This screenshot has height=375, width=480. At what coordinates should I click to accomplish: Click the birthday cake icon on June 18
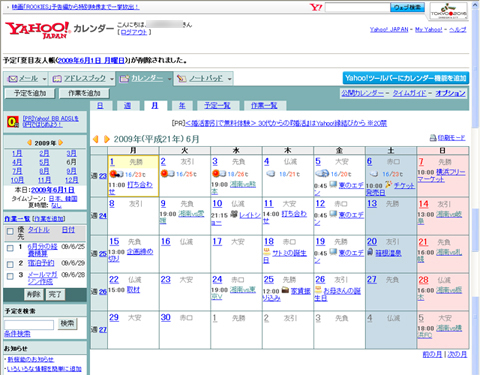pos(267,252)
